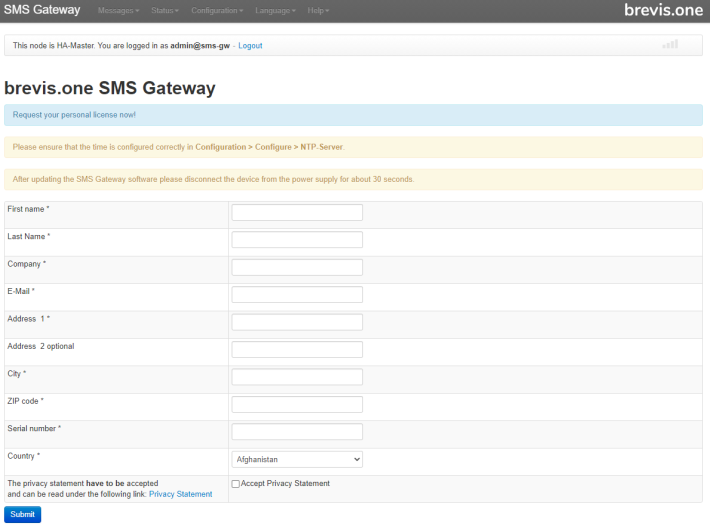Click the Submit button
The image size is (710, 526).
click(23, 514)
